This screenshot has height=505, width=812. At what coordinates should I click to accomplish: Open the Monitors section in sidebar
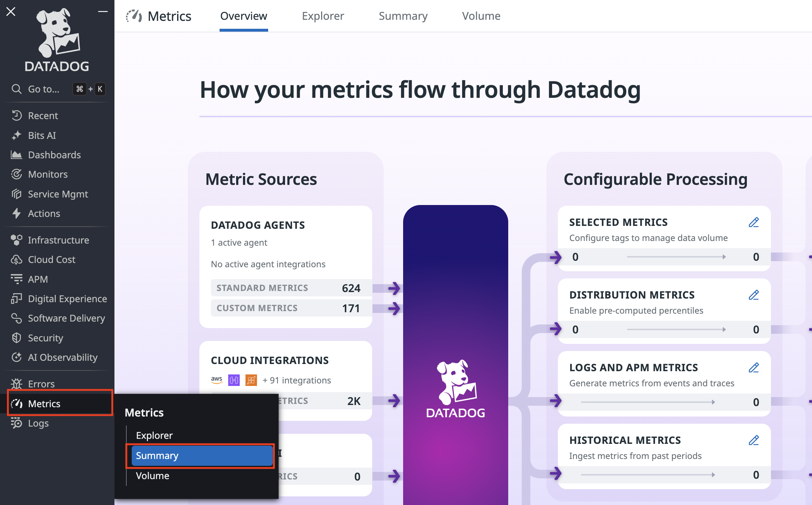click(x=48, y=174)
